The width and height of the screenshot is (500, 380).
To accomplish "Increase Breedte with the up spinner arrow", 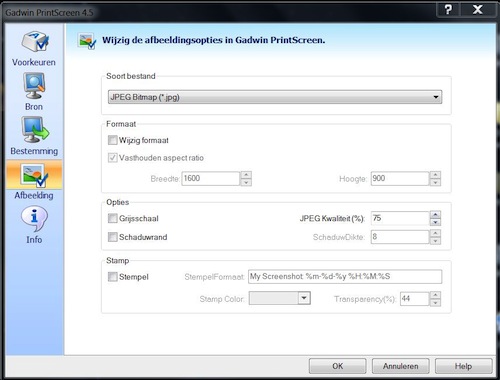I will (x=246, y=175).
